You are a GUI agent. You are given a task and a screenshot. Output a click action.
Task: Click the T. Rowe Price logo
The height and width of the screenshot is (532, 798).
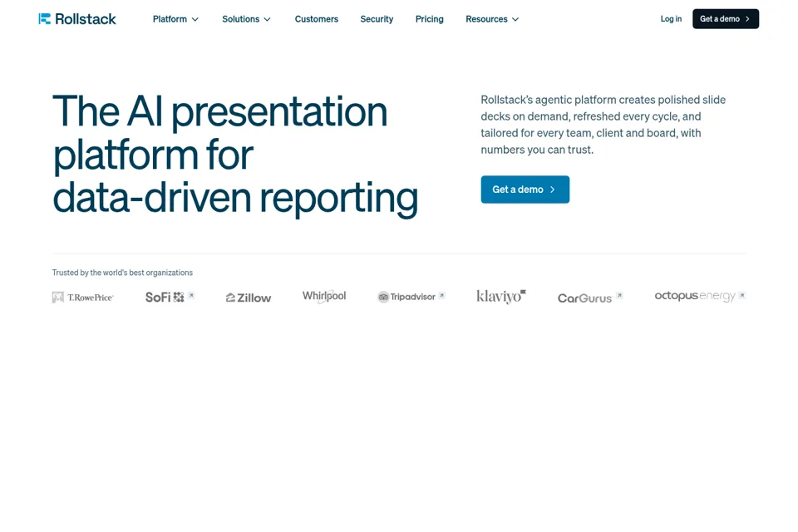pos(83,298)
